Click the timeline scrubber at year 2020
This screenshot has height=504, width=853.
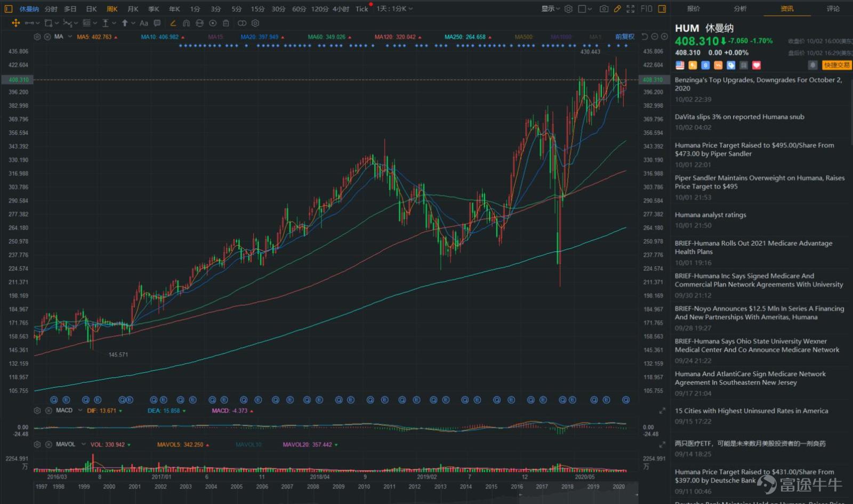pyautogui.click(x=618, y=486)
